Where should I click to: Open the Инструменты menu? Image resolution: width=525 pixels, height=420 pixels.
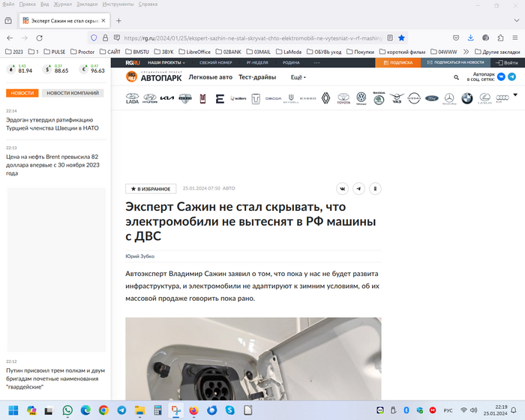tap(118, 4)
